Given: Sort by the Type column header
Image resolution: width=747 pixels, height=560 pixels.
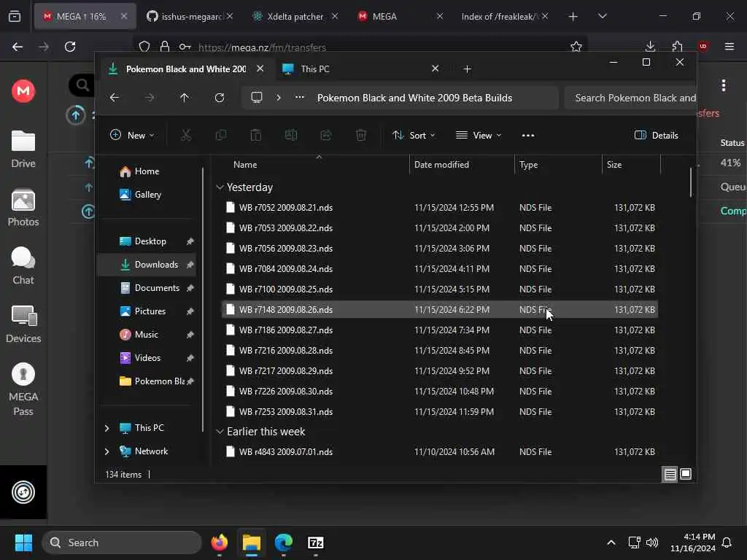Looking at the screenshot, I should pos(529,165).
